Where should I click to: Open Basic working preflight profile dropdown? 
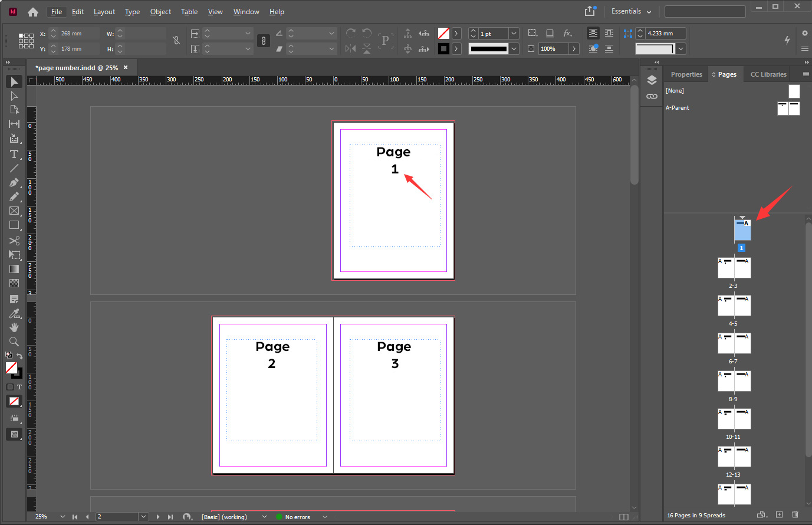coord(264,517)
